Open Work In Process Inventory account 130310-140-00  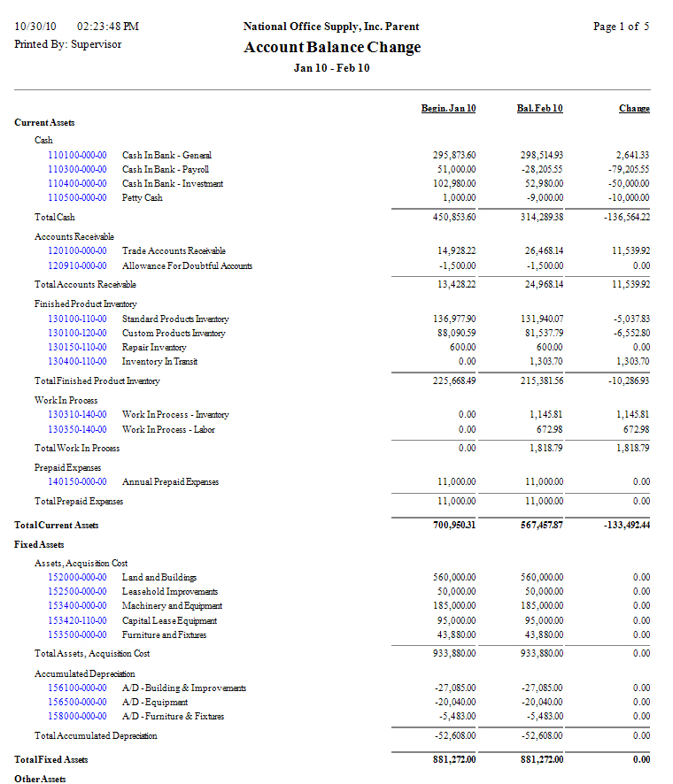tap(77, 415)
